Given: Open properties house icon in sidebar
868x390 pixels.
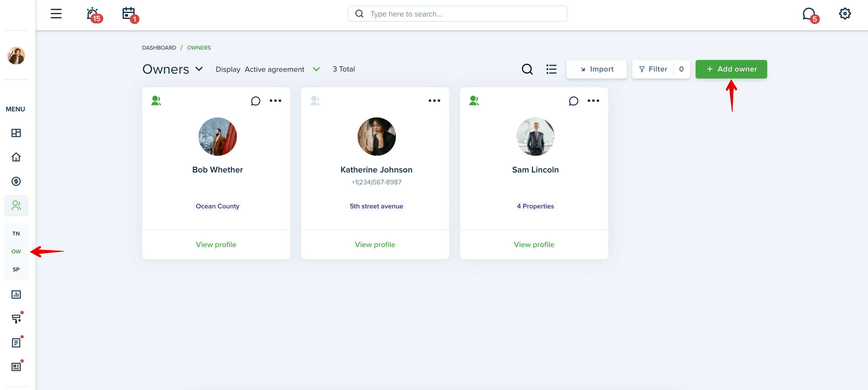Looking at the screenshot, I should pos(16,157).
